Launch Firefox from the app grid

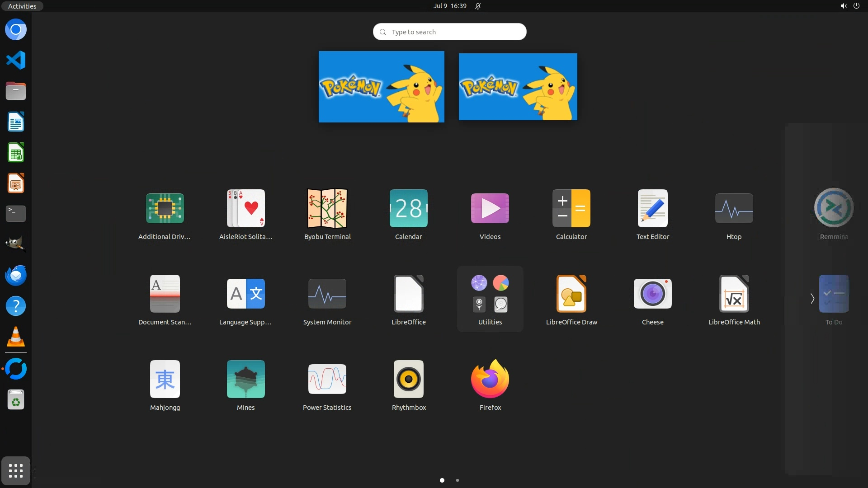(x=490, y=379)
